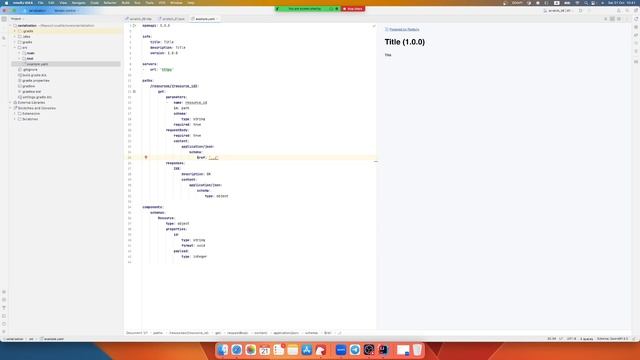The width and height of the screenshot is (640, 360).
Task: Open the Apple menu
Action: point(6,2)
